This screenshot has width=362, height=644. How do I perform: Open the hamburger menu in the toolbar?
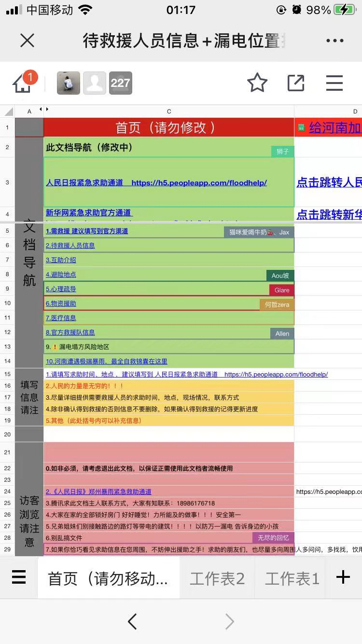pyautogui.click(x=334, y=83)
